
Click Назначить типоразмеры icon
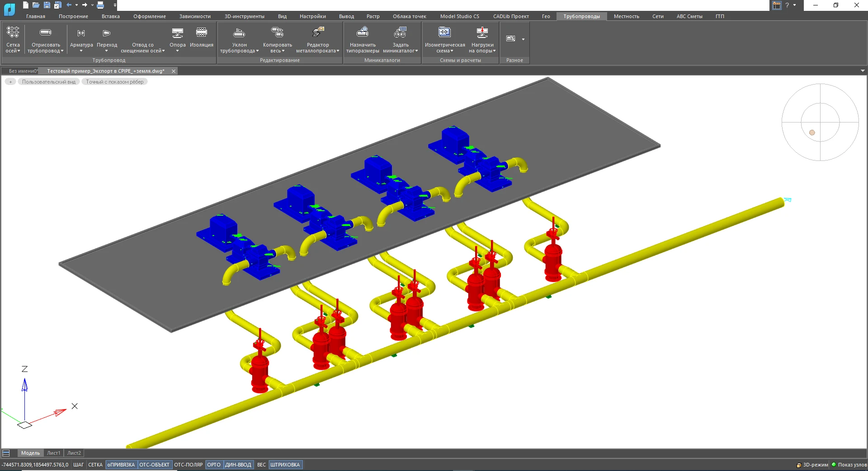coord(363,33)
